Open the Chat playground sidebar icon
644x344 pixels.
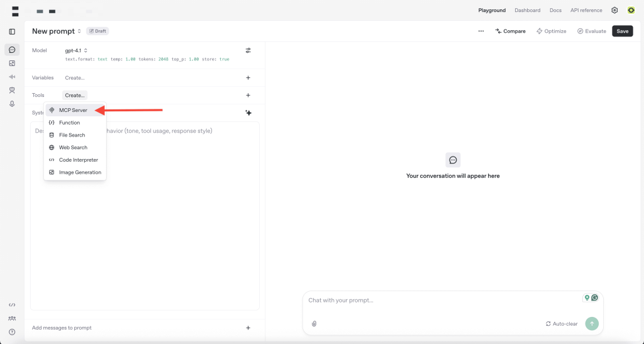12,50
